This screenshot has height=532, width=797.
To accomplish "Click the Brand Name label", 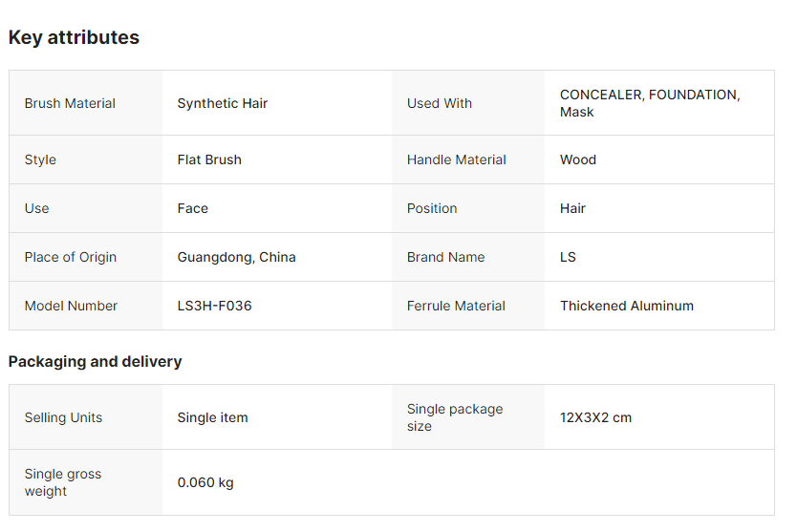I will click(x=445, y=257).
